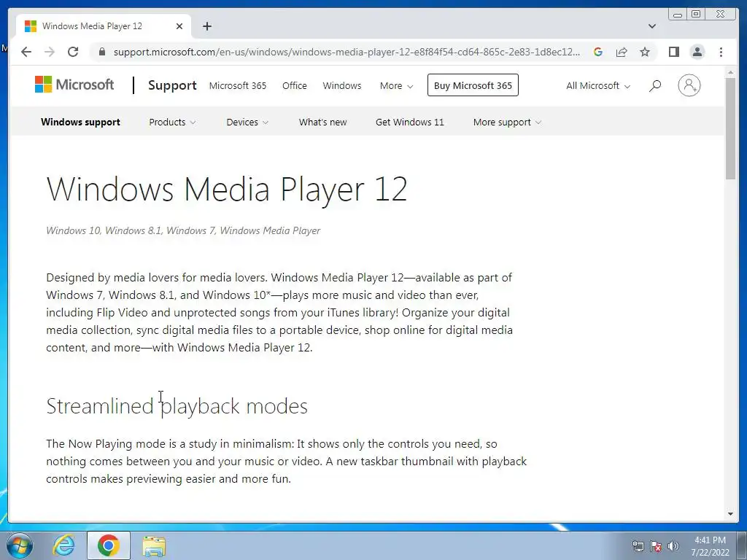This screenshot has height=560, width=747.
Task: Click scrollbar down arrow
Action: click(730, 514)
